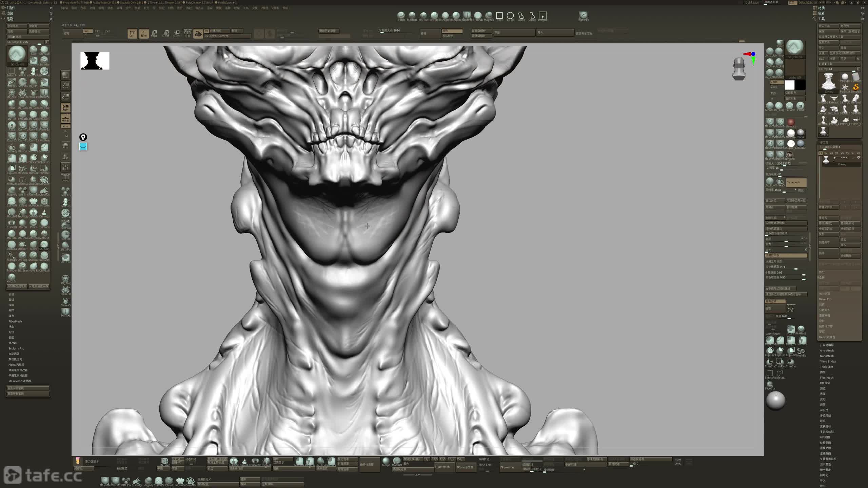
Task: Toggle the Dynamesh button
Action: [796, 182]
